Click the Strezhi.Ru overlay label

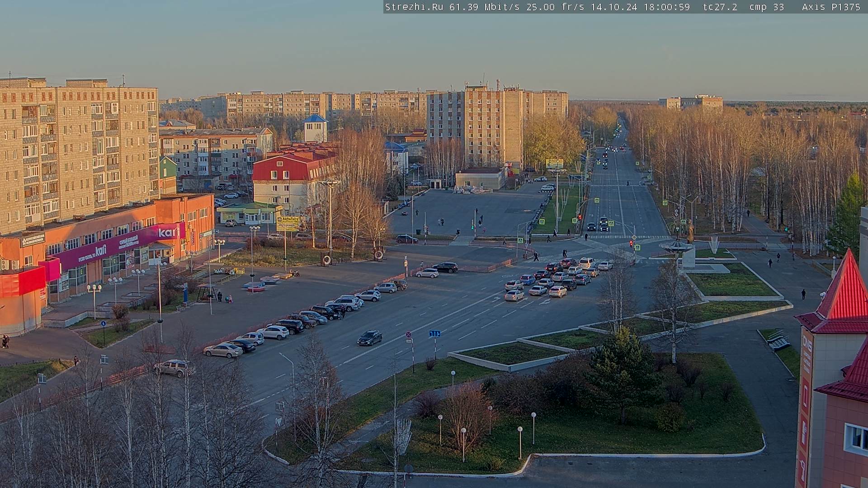click(x=414, y=7)
